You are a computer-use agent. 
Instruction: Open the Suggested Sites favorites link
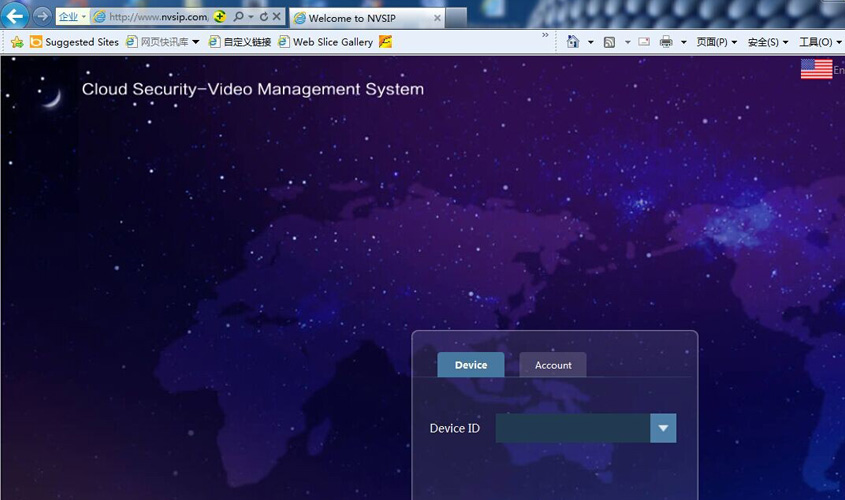[75, 42]
